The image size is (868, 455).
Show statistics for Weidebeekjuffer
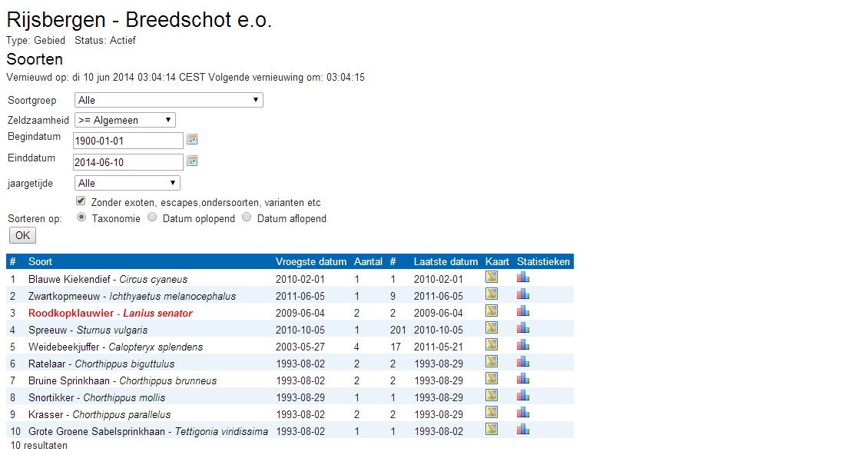pos(522,345)
